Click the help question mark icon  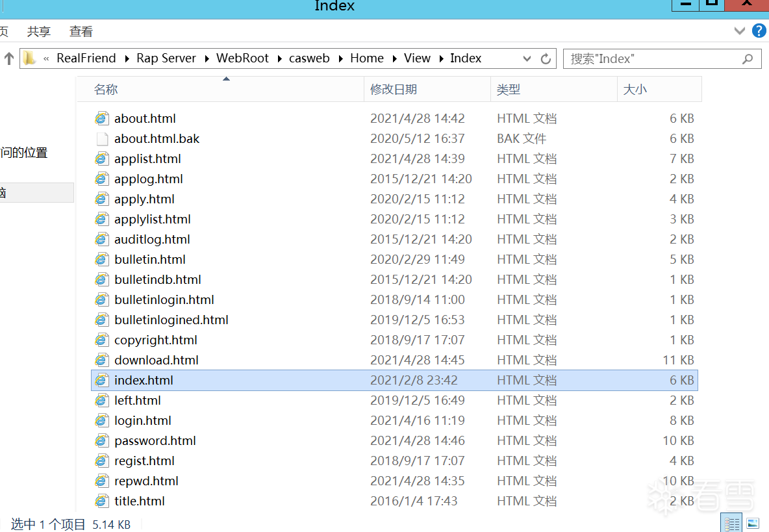[759, 31]
